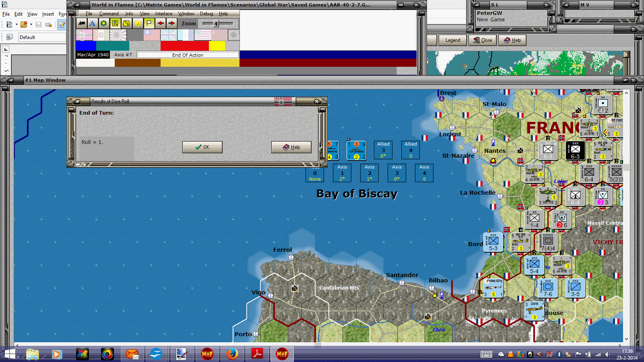644x362 pixels.
Task: Open the writer File menu at left
Action: 6,14
